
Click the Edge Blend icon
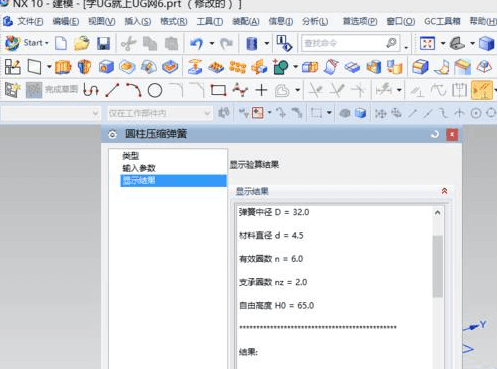click(420, 67)
